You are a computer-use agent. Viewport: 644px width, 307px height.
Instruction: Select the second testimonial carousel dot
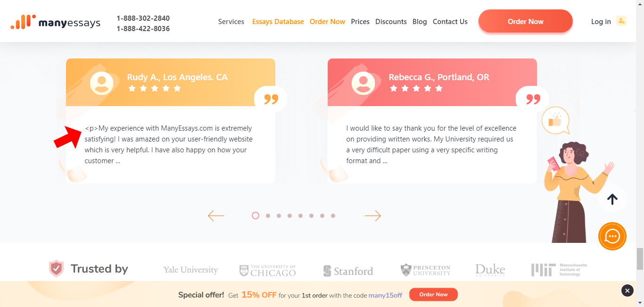[x=268, y=216]
